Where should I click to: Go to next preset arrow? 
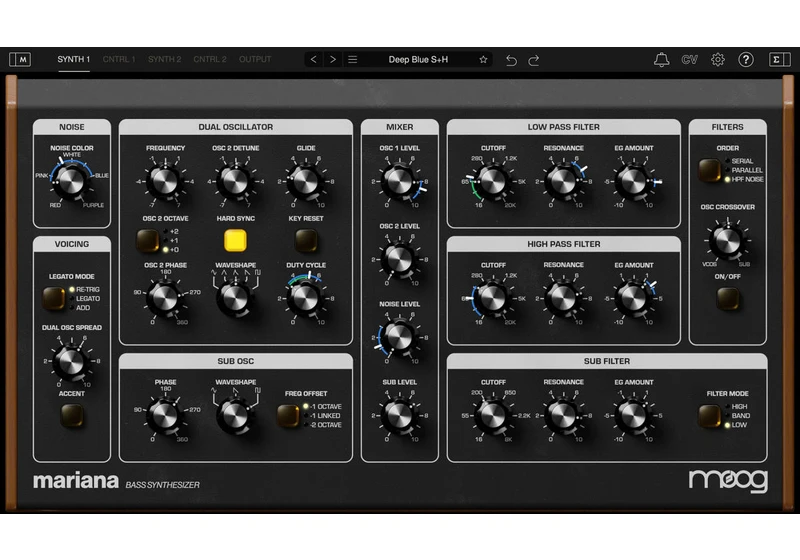point(333,60)
